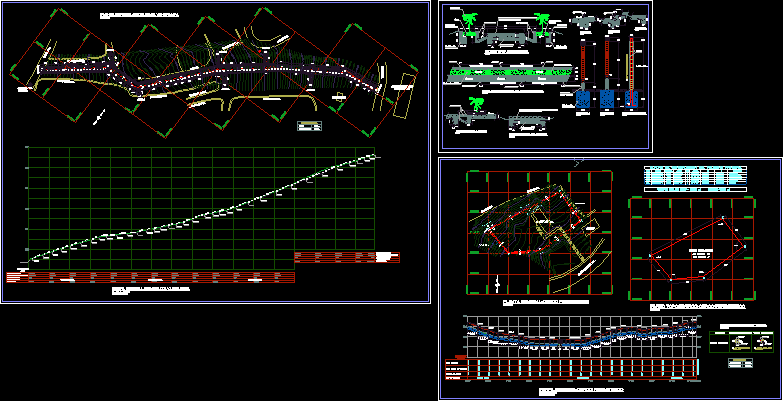
Task: Click the title text under the long profile
Action: pos(150,291)
